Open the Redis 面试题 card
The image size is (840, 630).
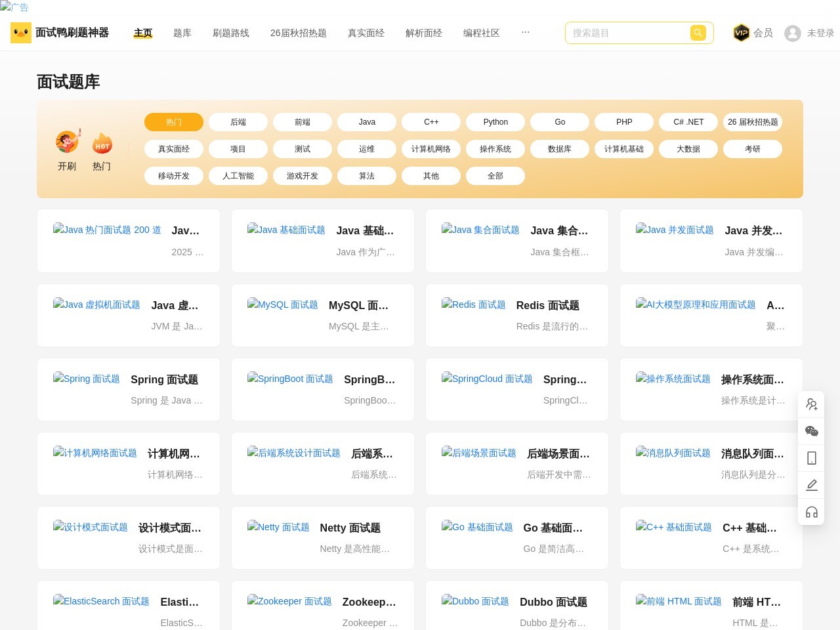[x=516, y=315]
